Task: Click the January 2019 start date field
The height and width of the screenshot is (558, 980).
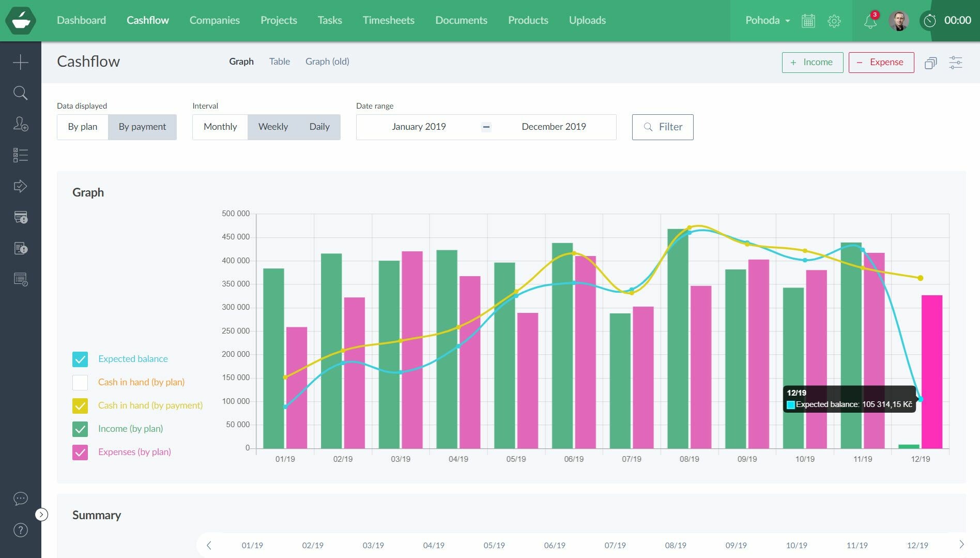Action: point(419,127)
